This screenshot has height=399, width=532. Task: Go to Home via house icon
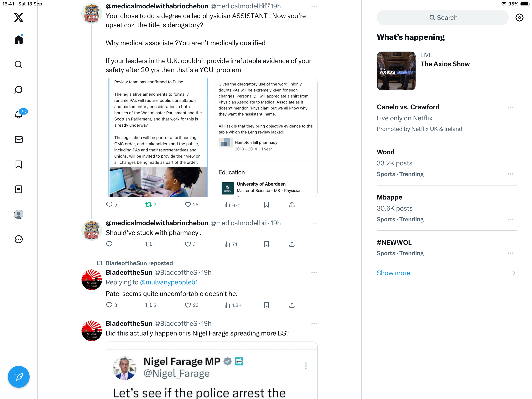coord(18,40)
